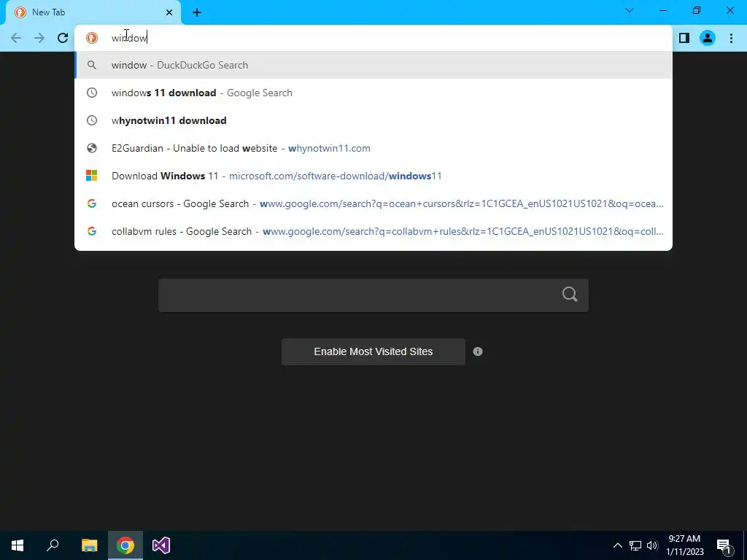Click Google icon beside ocean cursors
The height and width of the screenshot is (560, 747).
point(91,203)
